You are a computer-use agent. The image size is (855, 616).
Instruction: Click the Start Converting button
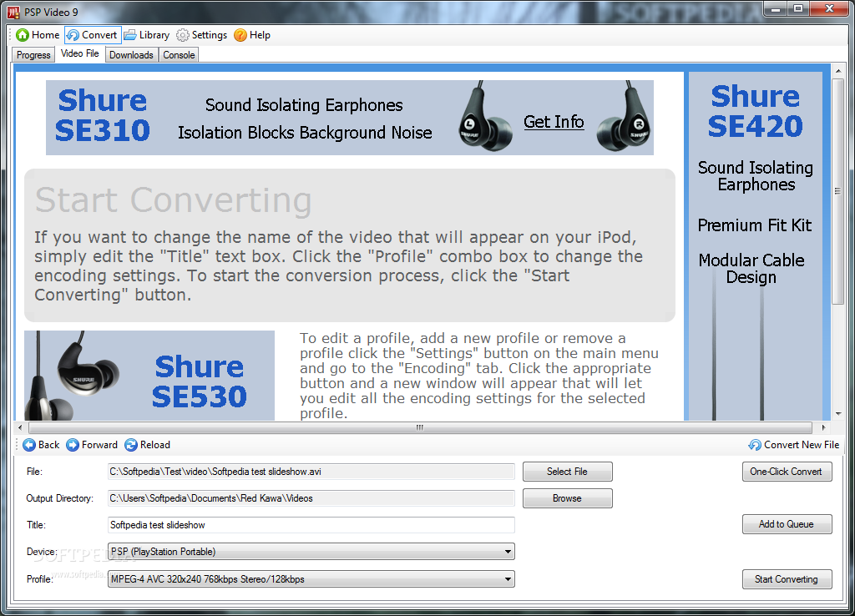[787, 579]
